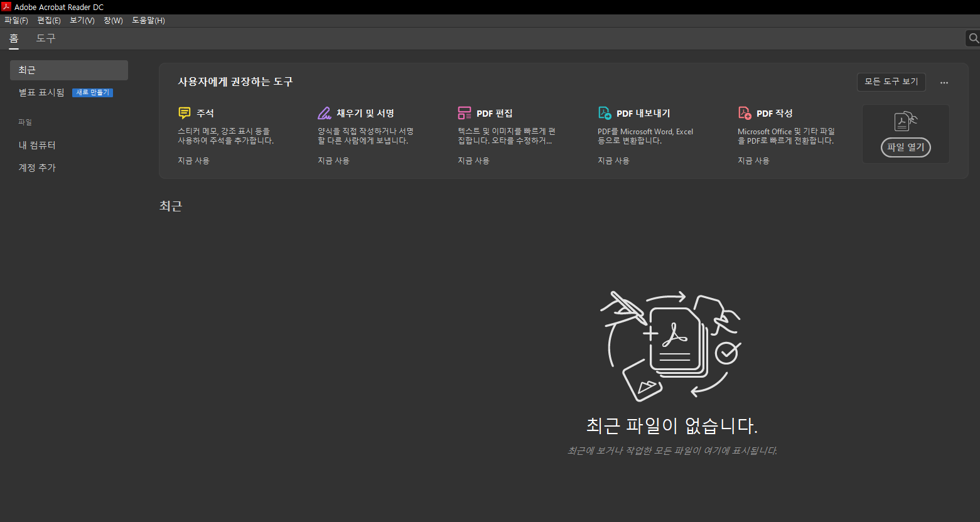Click 지금 사용 under PDF 편집
980x522 pixels.
point(473,161)
